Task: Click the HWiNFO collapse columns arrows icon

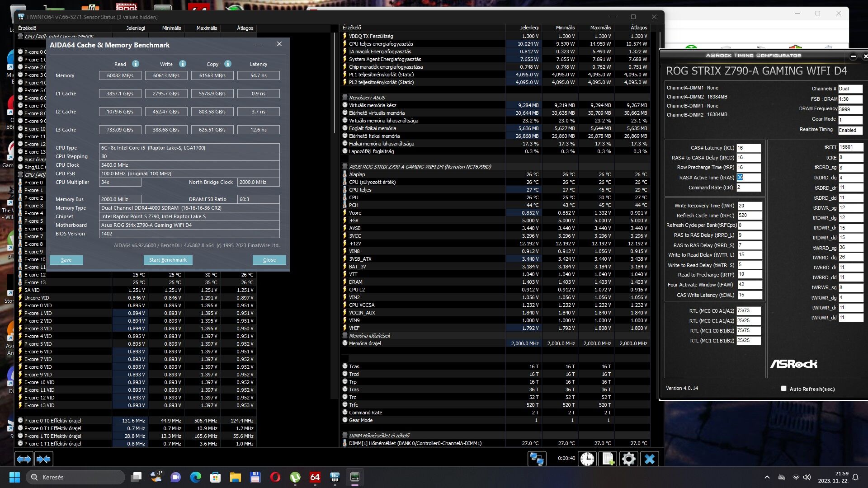Action: point(43,459)
